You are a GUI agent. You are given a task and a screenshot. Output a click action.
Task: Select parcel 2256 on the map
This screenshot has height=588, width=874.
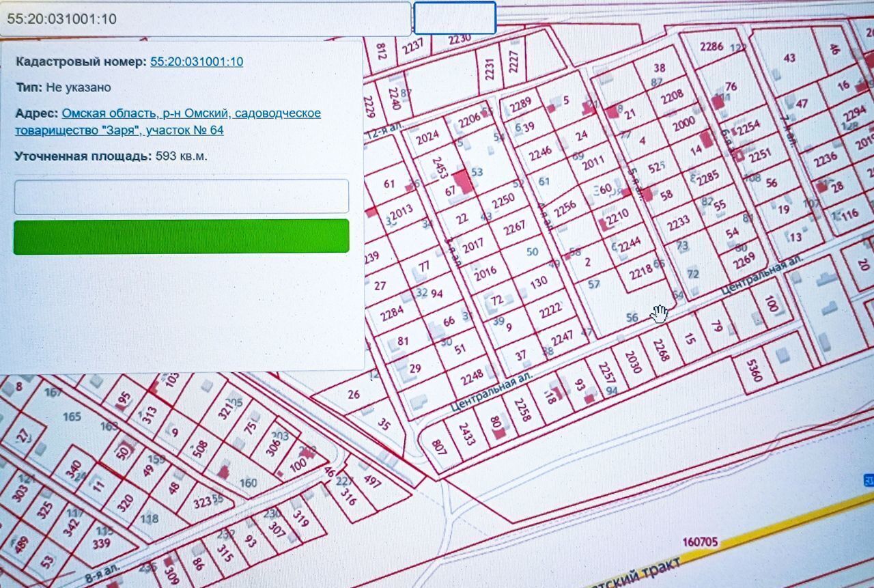tap(565, 208)
